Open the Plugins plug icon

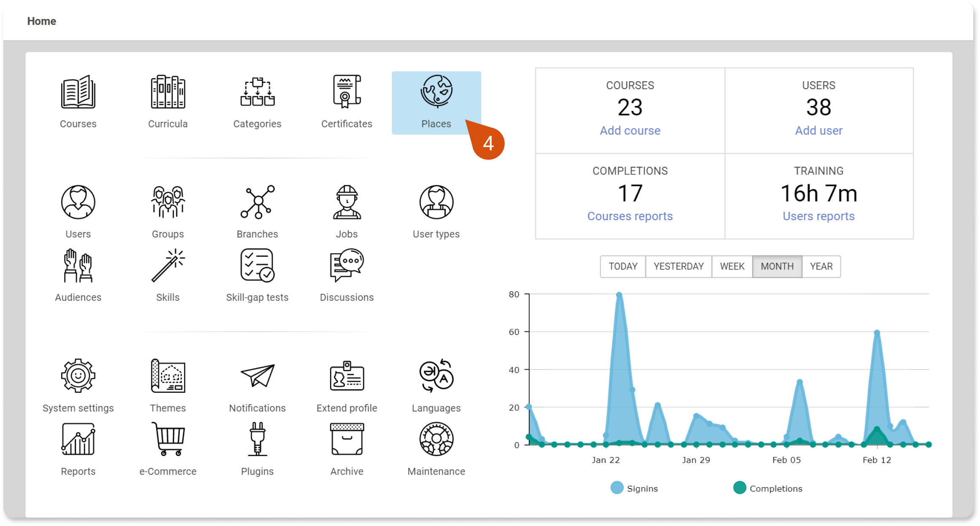[x=257, y=439]
